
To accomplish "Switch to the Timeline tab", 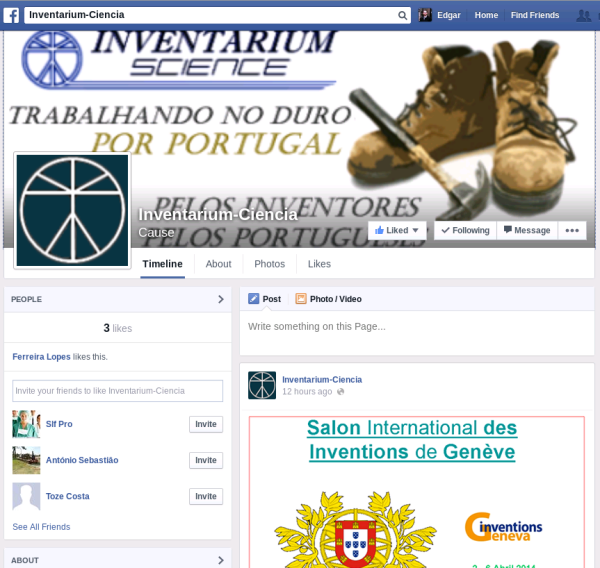I will click(x=163, y=264).
